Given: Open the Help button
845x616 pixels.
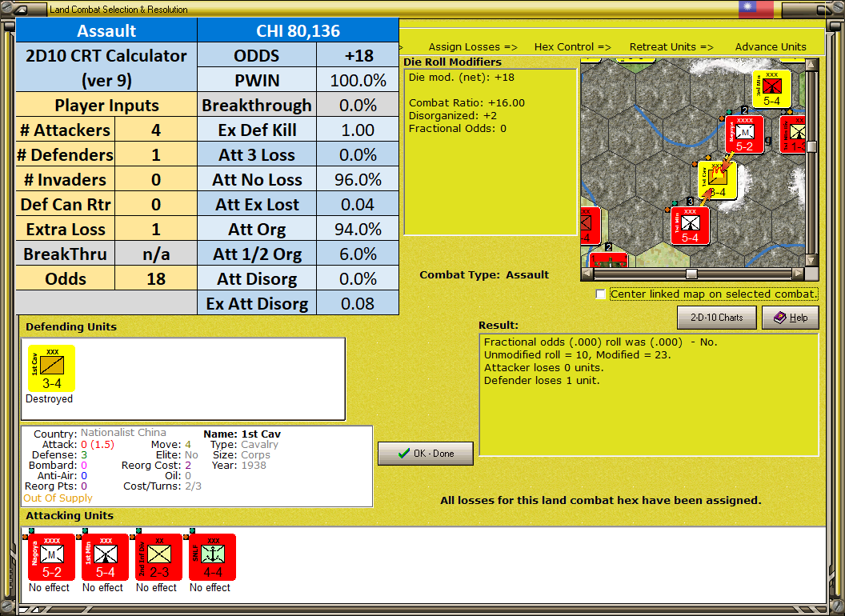Looking at the screenshot, I should (x=791, y=318).
